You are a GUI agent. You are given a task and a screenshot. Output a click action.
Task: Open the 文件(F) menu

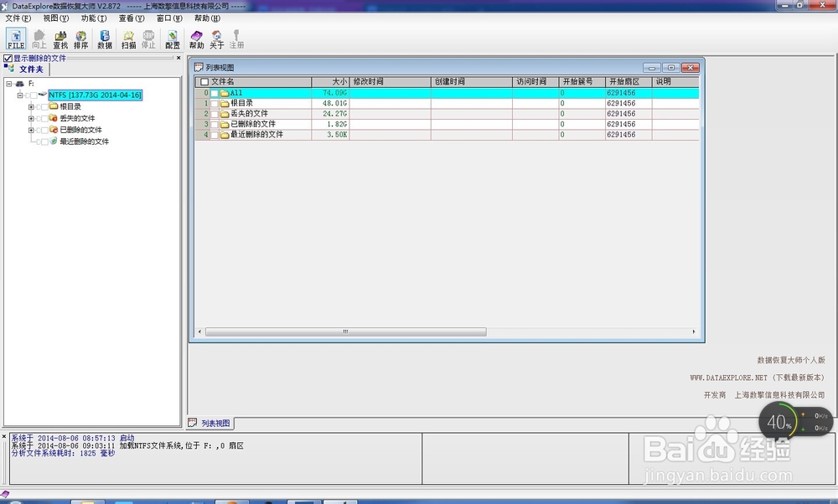18,18
